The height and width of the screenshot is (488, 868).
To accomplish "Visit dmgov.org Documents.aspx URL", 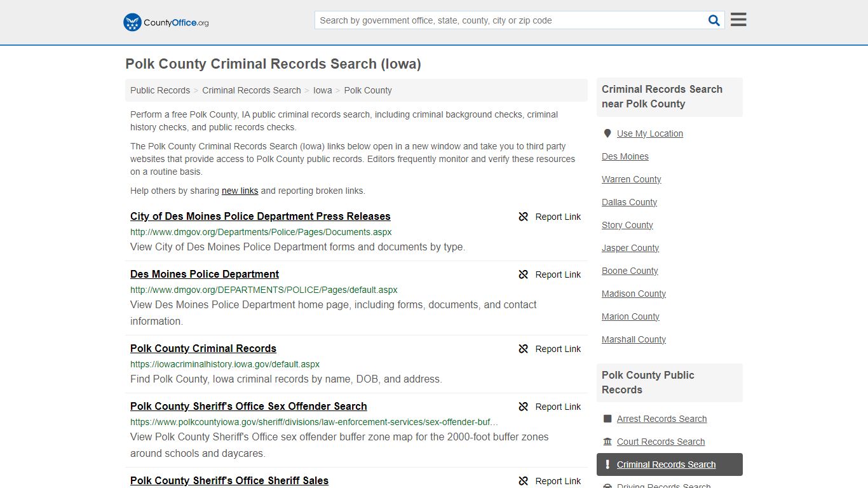I will [261, 232].
